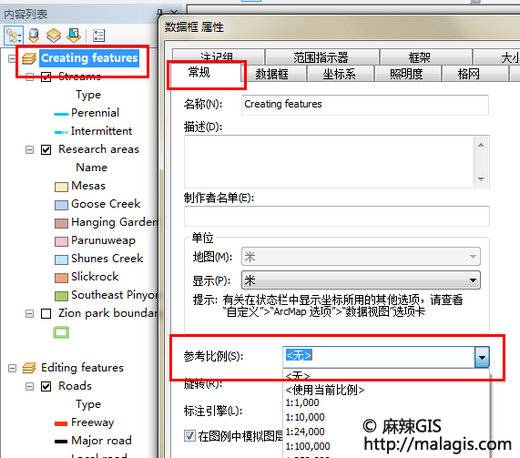Select Editing features data frame icon
The height and width of the screenshot is (458, 520).
pos(29,368)
